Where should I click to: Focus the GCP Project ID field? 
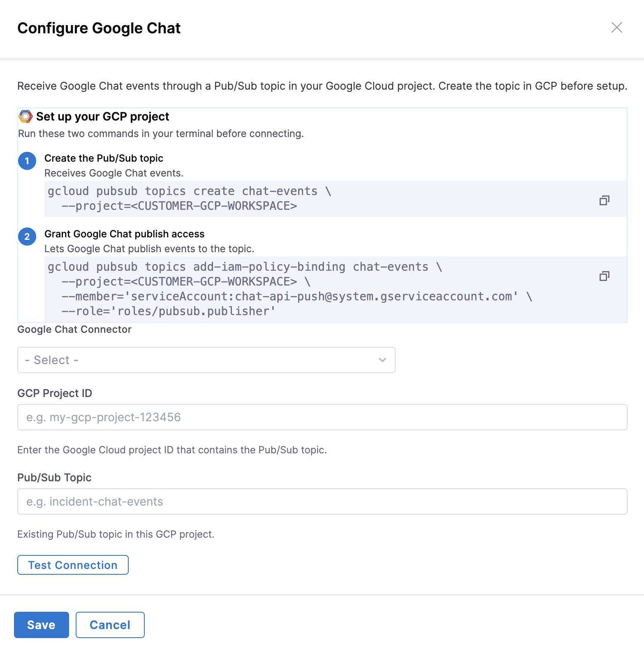point(322,417)
